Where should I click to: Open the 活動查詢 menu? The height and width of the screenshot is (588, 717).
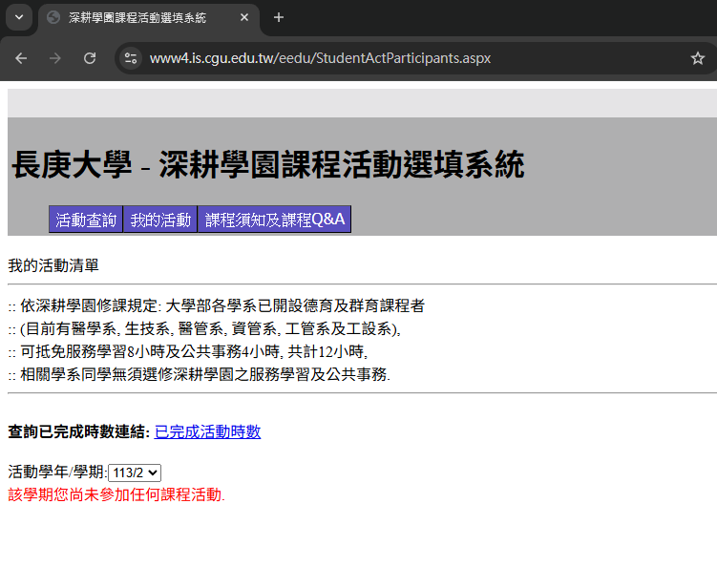86,220
